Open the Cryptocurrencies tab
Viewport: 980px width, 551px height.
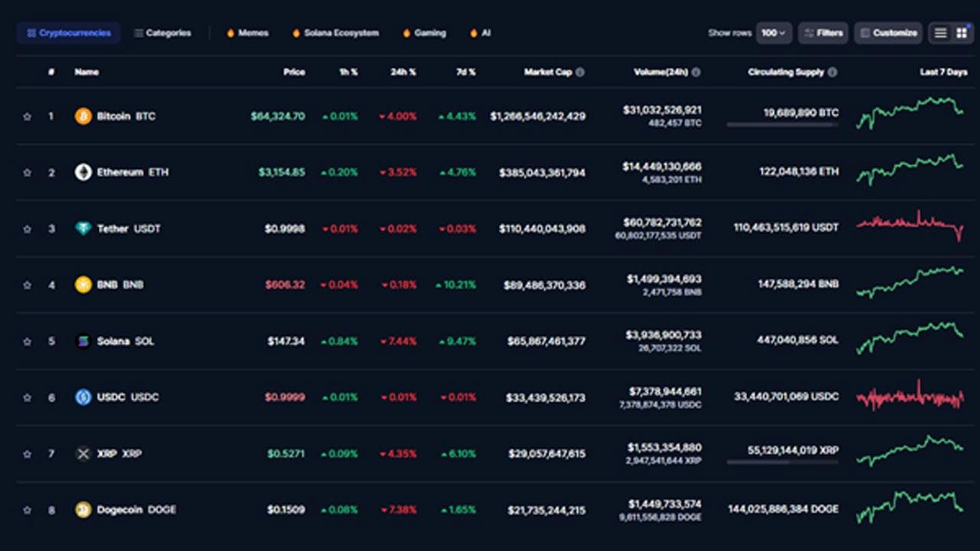tap(68, 33)
